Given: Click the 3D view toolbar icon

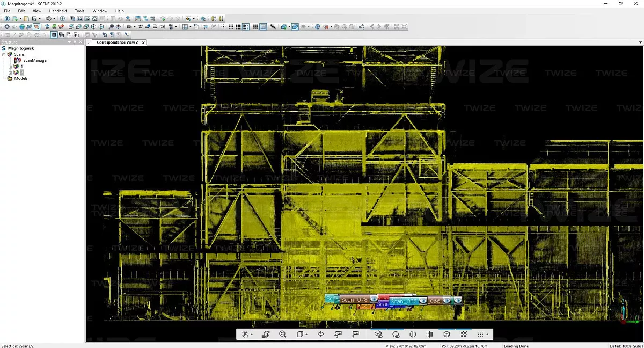Looking at the screenshot, I should pyautogui.click(x=79, y=19).
